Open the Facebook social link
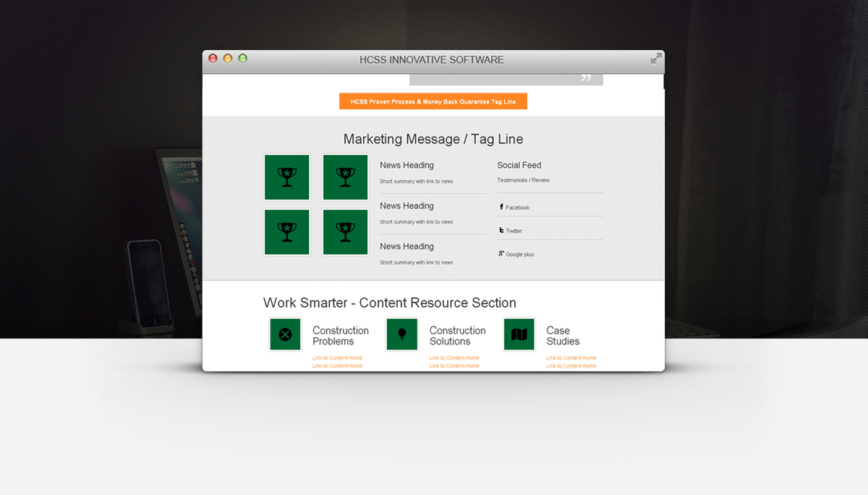The width and height of the screenshot is (868, 495). click(518, 208)
